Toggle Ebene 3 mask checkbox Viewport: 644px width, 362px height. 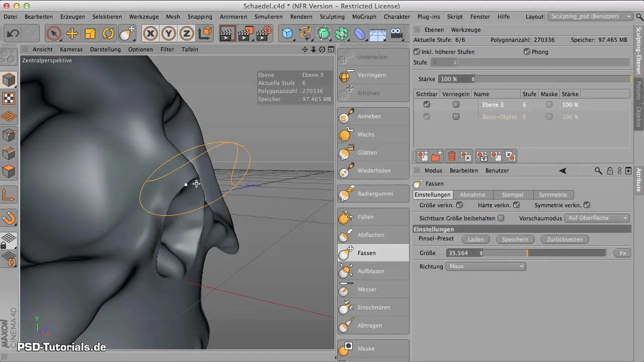(x=549, y=105)
